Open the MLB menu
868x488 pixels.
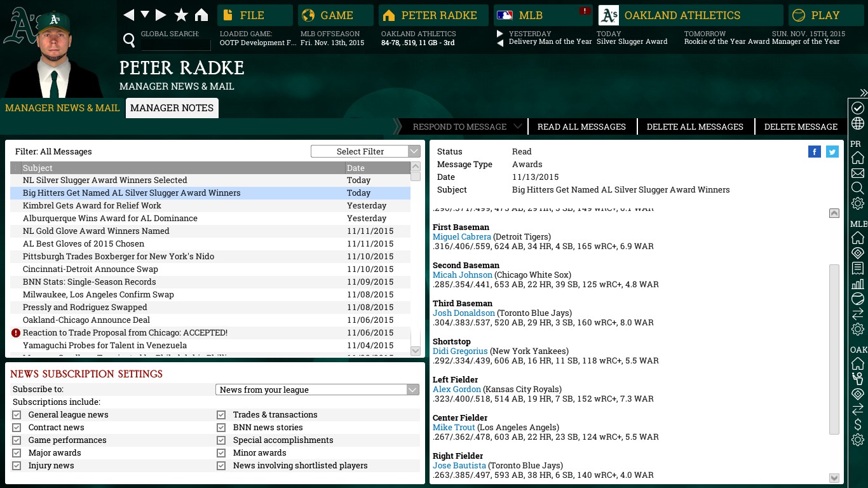(543, 15)
